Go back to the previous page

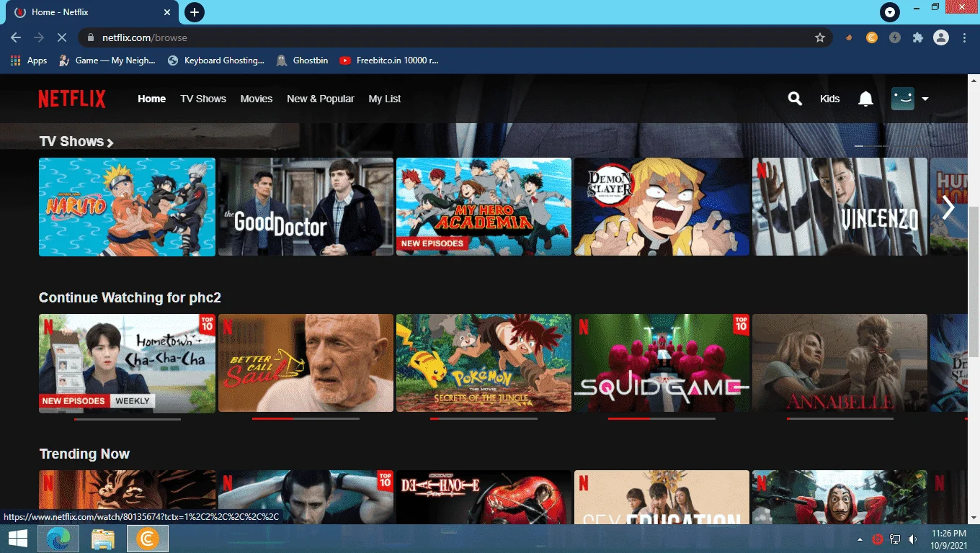[x=16, y=37]
